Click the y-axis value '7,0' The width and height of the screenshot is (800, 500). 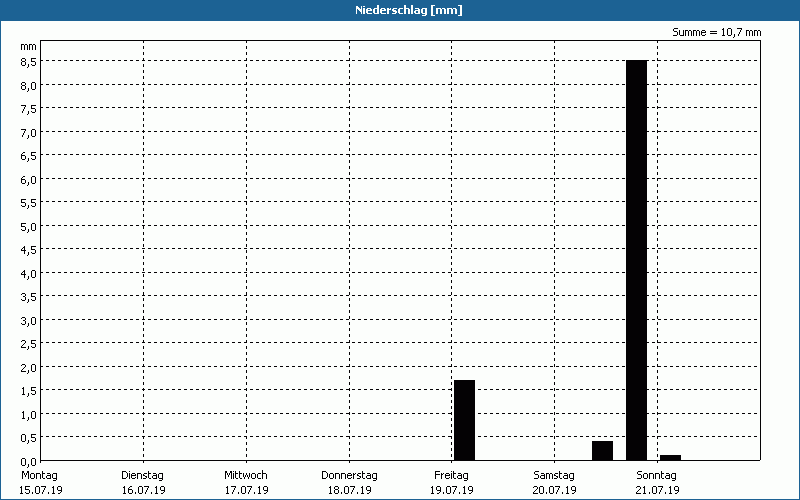[29, 133]
